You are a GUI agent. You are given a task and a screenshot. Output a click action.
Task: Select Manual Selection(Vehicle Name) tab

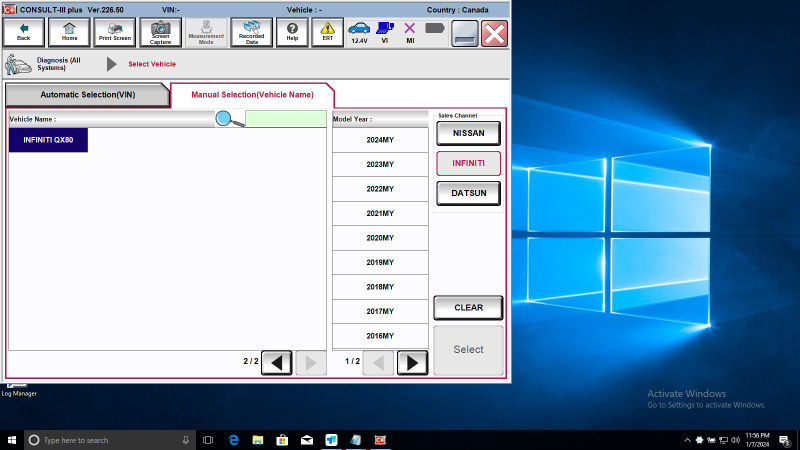point(253,95)
